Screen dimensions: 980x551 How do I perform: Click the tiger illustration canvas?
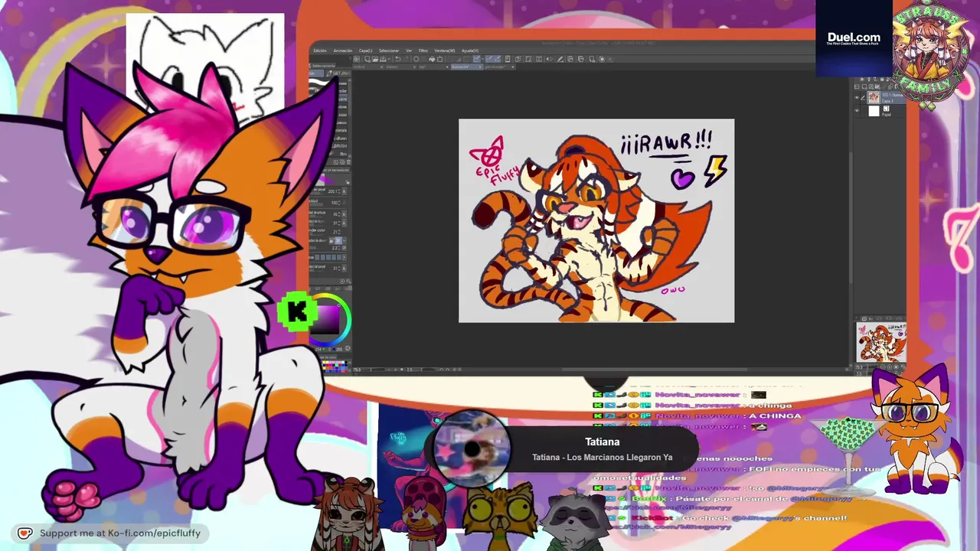pos(596,220)
